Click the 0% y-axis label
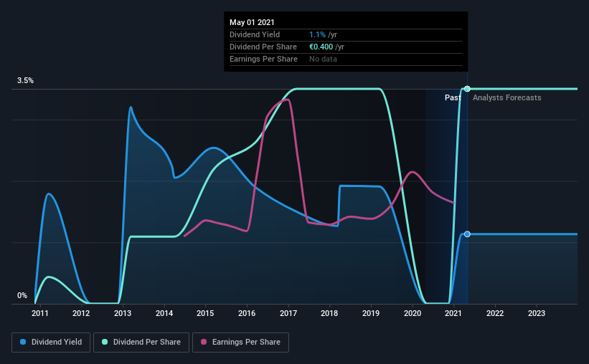This screenshot has width=589, height=364. click(22, 296)
